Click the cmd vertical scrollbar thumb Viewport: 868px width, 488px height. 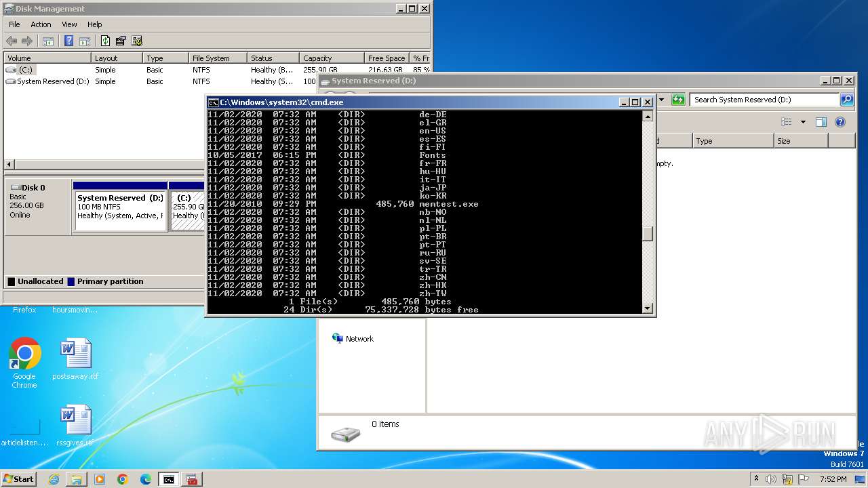coord(648,233)
